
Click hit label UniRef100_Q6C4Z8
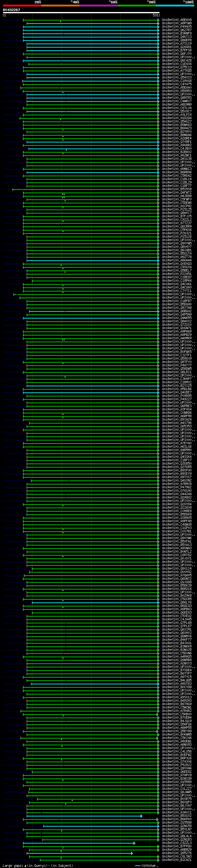pyautogui.click(x=176, y=60)
